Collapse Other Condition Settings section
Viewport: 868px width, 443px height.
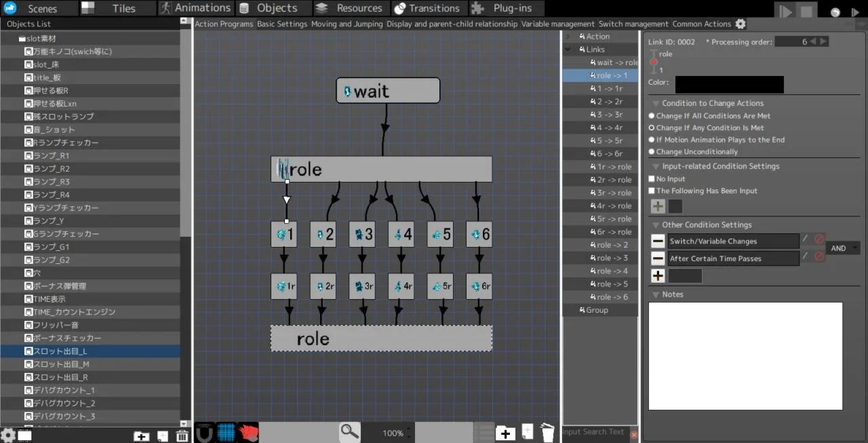(x=656, y=225)
